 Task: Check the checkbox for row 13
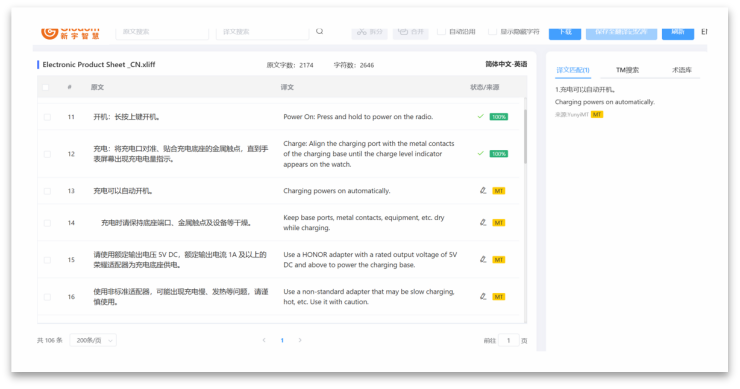click(47, 191)
